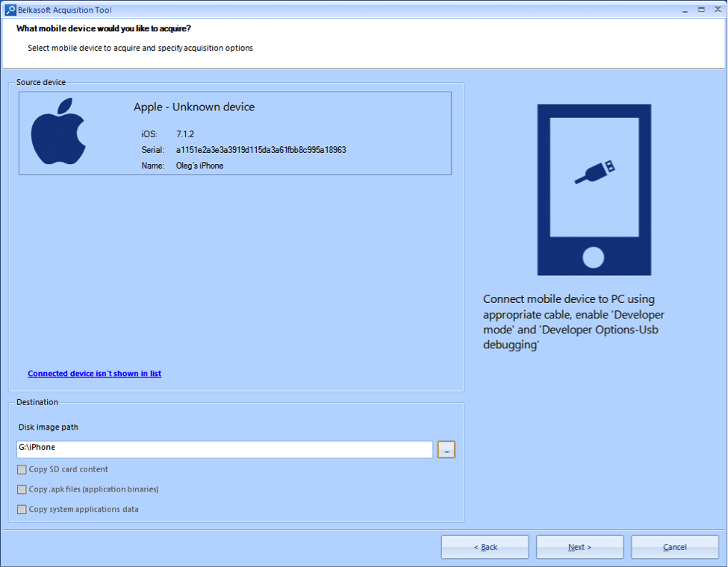Open the browse folder button beside the disk image path
728x567 pixels.
pos(447,450)
